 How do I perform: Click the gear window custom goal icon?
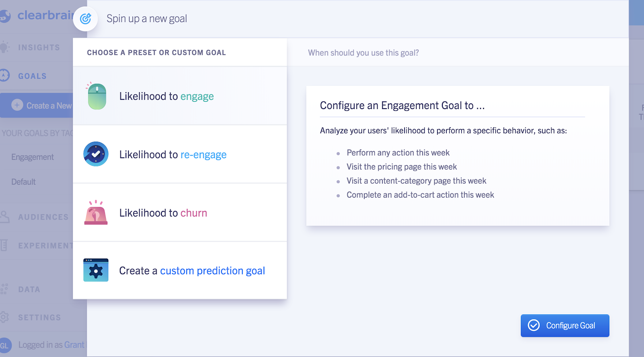click(96, 270)
